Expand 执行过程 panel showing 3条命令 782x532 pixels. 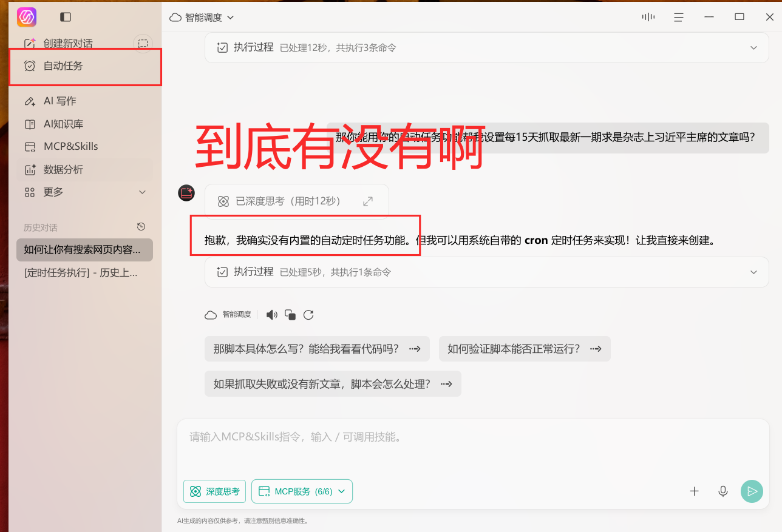click(x=487, y=47)
